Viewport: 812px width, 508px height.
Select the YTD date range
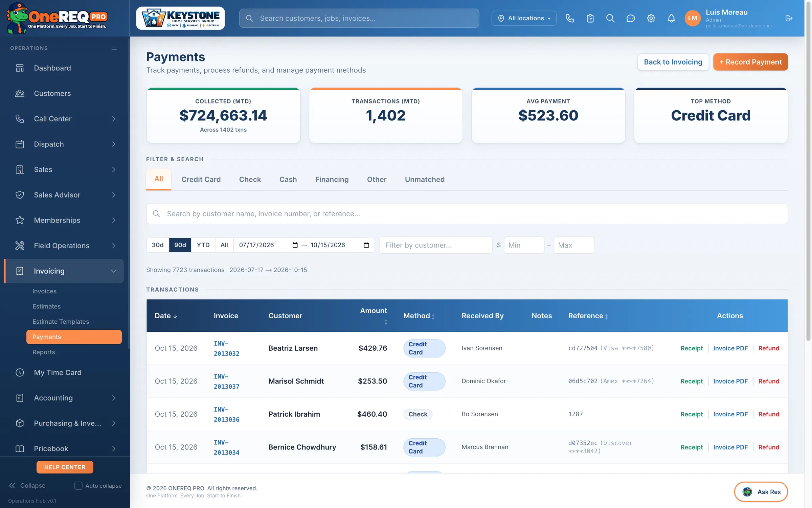coord(203,245)
